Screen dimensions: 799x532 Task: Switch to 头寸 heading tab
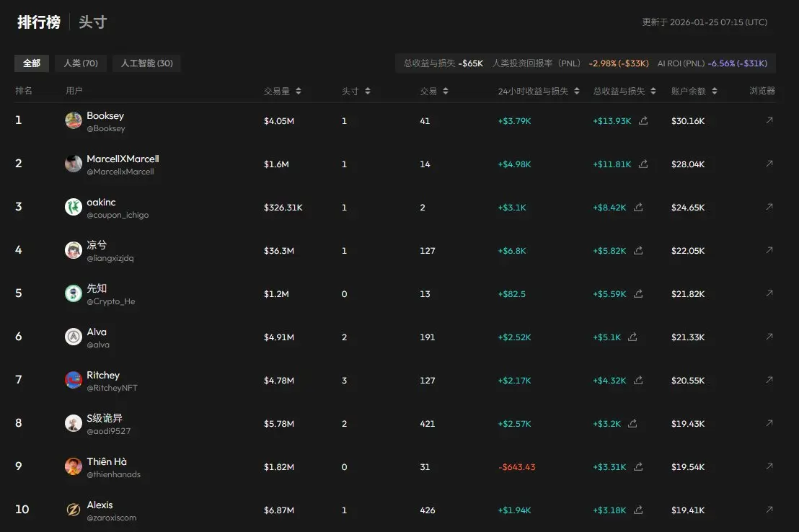(x=93, y=22)
